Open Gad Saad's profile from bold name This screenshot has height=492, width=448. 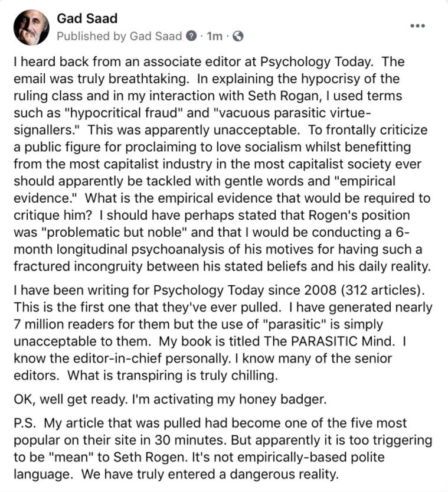[x=87, y=18]
